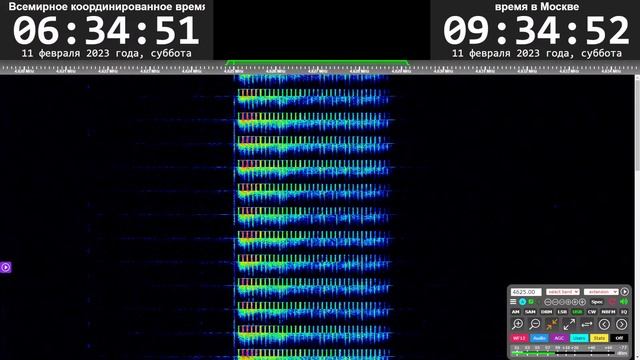Click the red record button
This screenshot has width=640, height=360.
coord(612,302)
